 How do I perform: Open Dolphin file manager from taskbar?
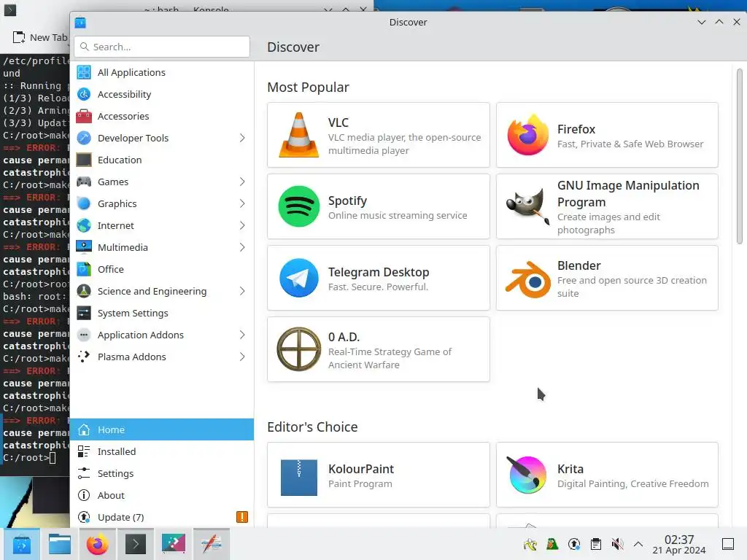click(60, 544)
